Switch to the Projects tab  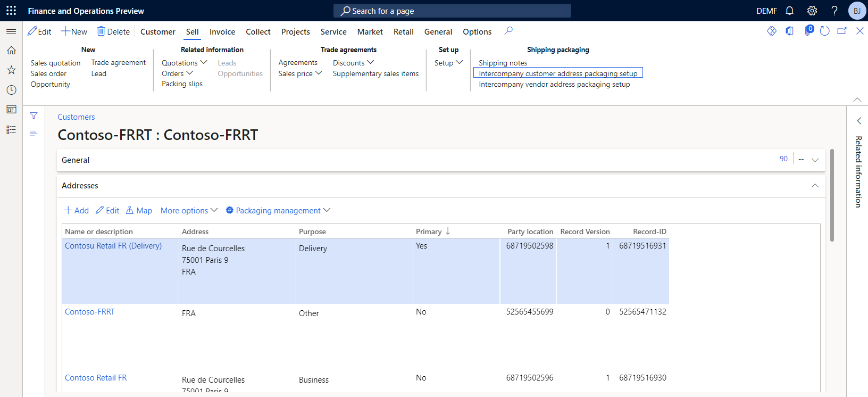(x=295, y=31)
